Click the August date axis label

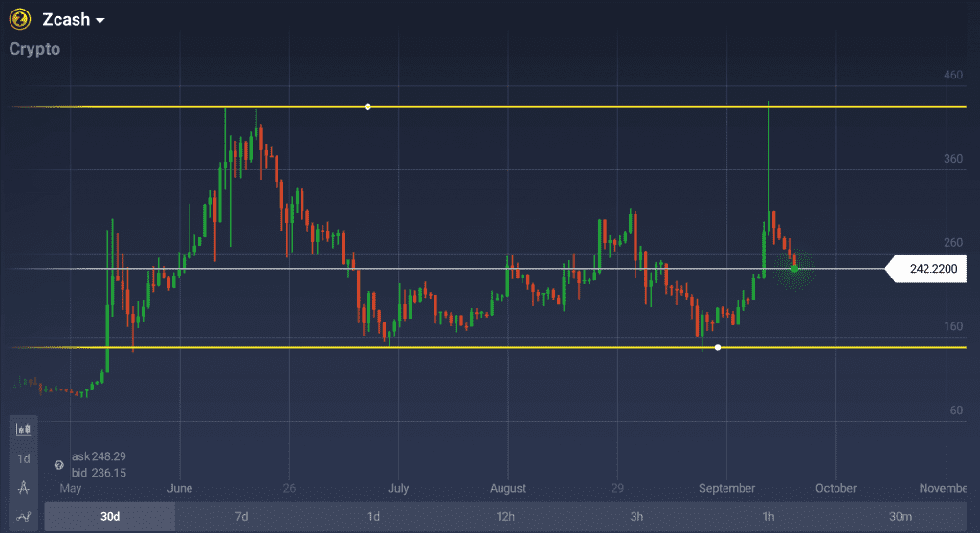(x=508, y=488)
